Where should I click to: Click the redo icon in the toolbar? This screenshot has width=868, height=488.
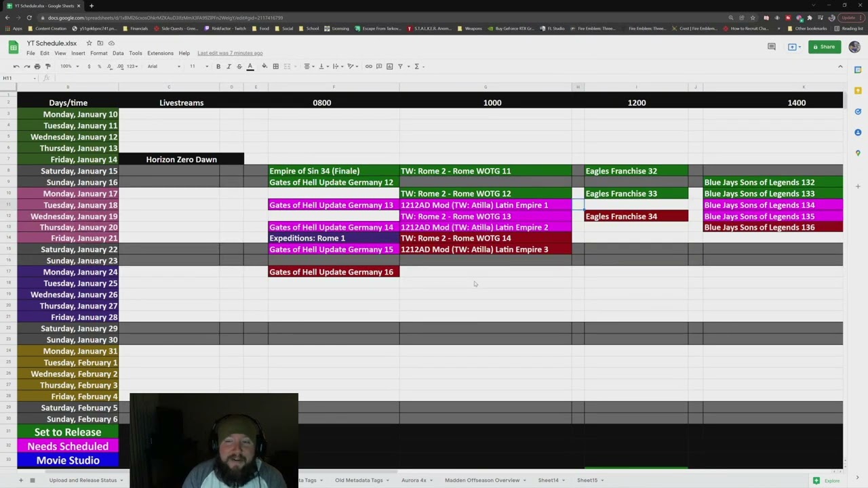point(26,66)
